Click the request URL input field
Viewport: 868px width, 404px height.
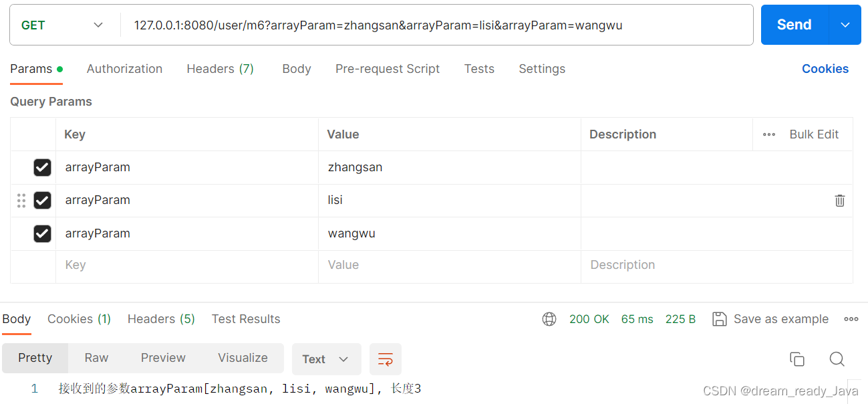pyautogui.click(x=434, y=25)
